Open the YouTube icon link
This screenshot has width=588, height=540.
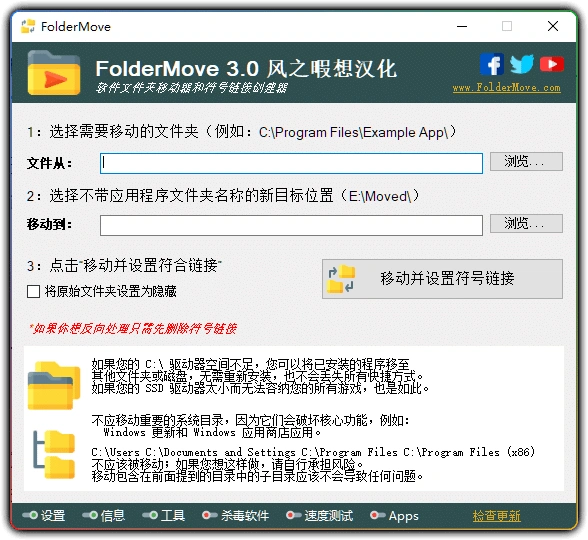pos(552,64)
